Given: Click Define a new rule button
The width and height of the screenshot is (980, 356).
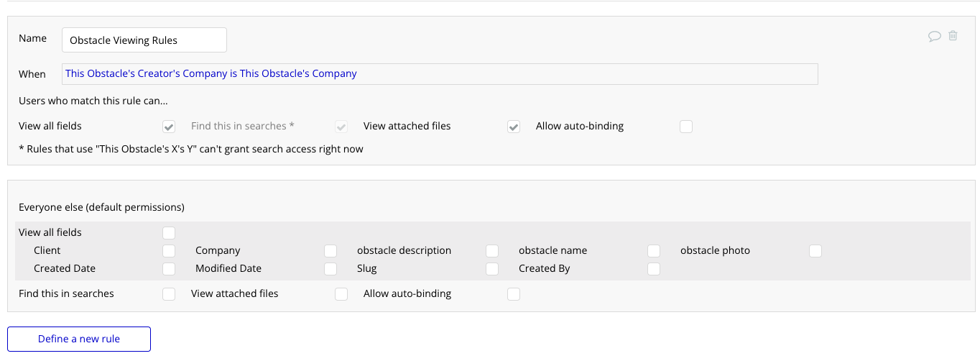Looking at the screenshot, I should (79, 339).
